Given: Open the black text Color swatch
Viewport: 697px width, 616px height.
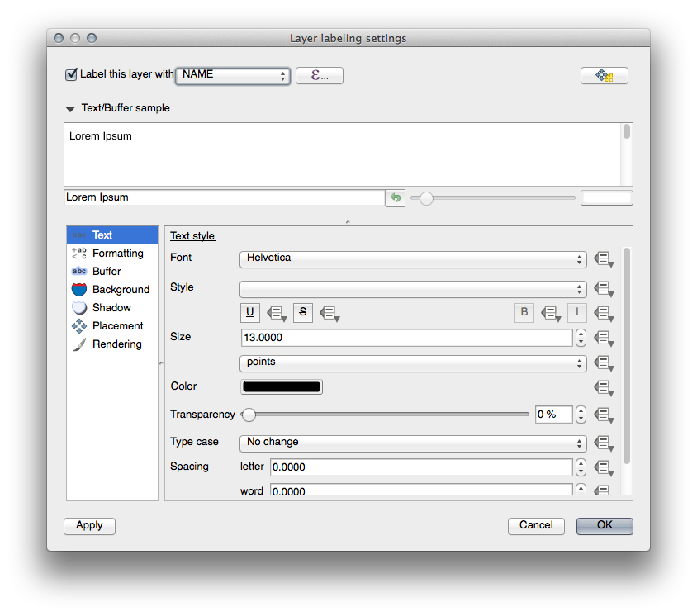Looking at the screenshot, I should pos(281,387).
